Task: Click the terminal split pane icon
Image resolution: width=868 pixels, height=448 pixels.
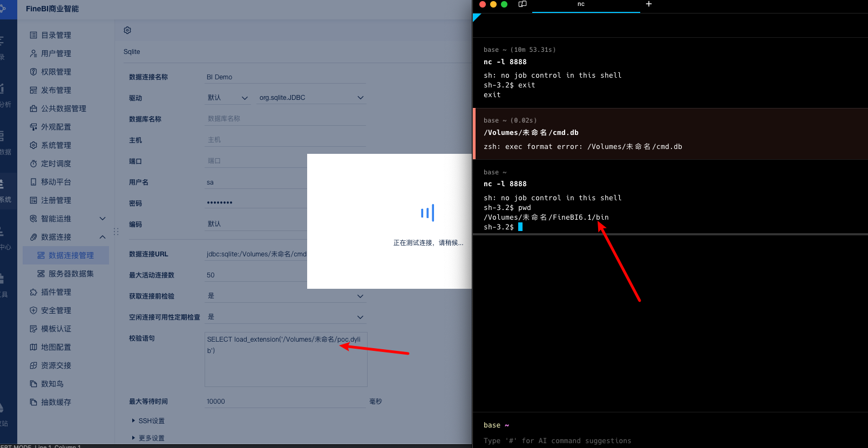Action: point(522,4)
